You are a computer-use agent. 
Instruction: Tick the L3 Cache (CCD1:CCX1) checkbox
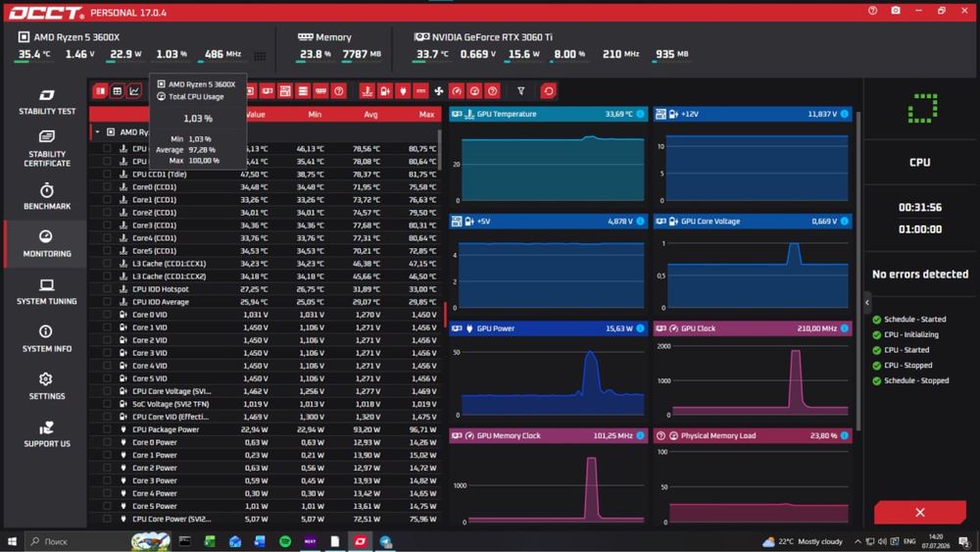[107, 263]
